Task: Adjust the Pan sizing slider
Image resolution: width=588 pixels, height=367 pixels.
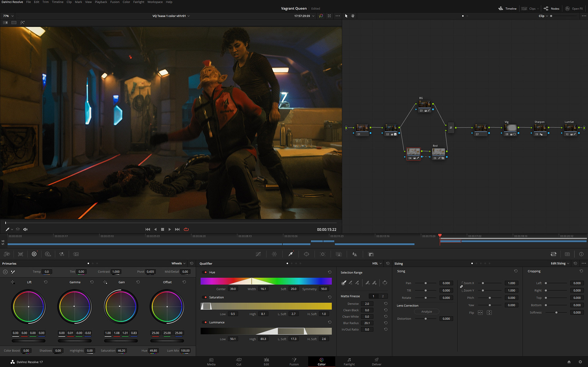Action: 425,283
